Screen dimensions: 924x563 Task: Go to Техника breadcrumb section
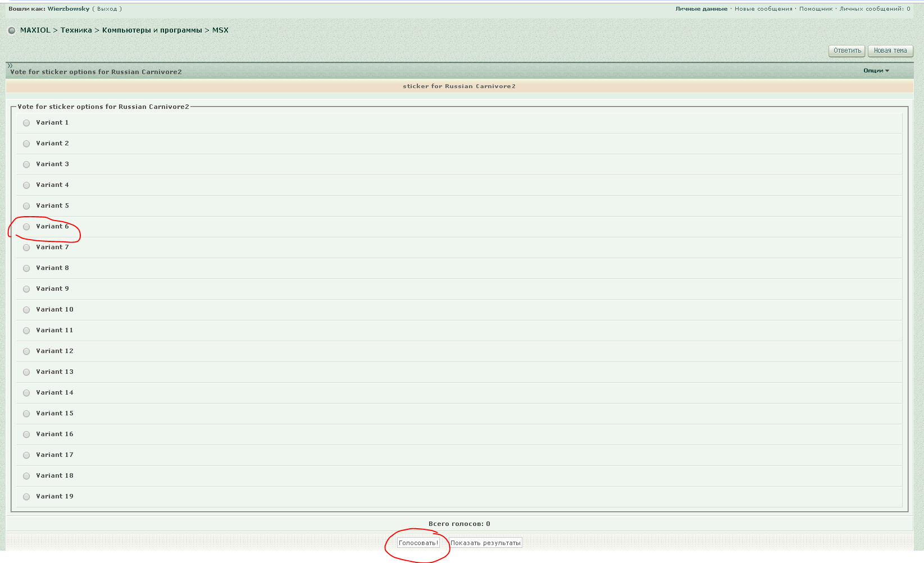tap(76, 30)
